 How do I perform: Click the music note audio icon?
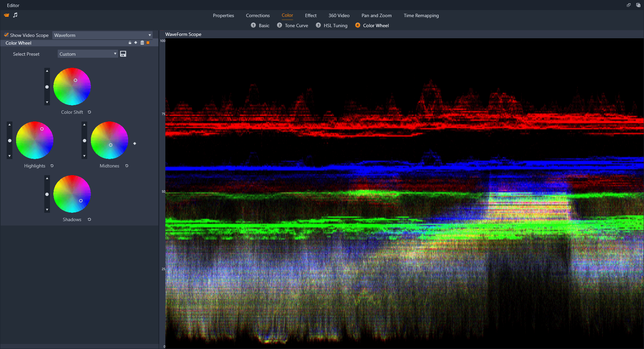[15, 15]
